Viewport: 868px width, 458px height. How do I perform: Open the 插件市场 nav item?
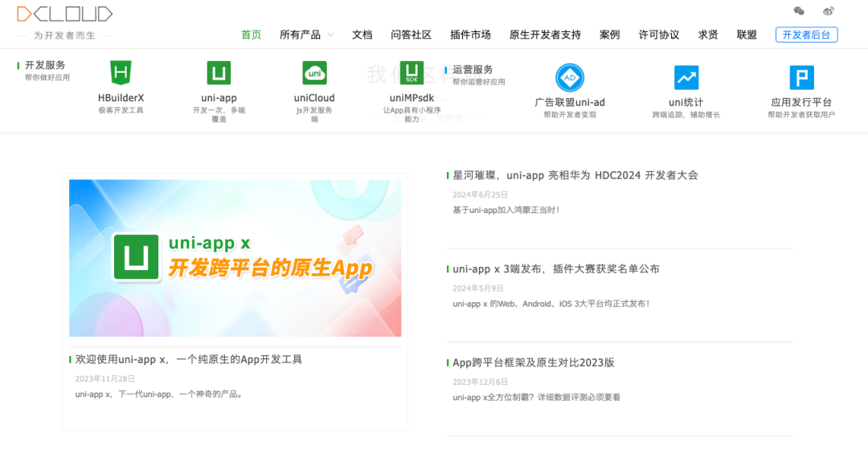pyautogui.click(x=470, y=35)
